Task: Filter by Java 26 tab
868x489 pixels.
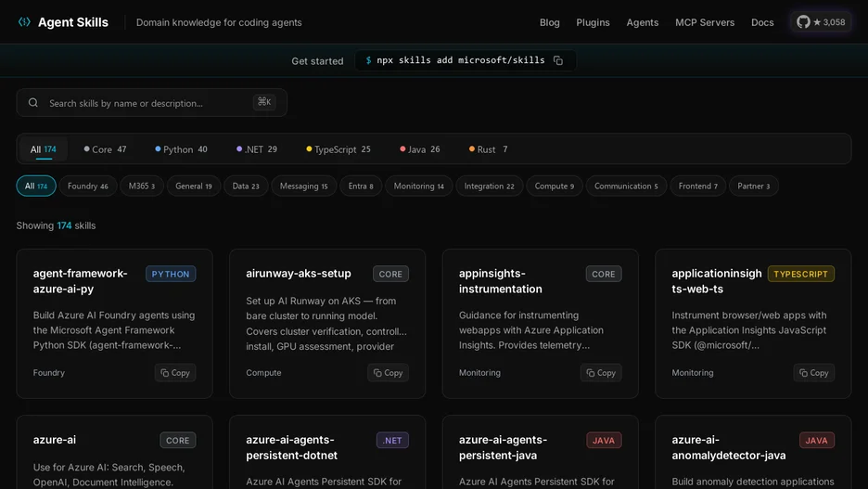Action: tap(419, 149)
